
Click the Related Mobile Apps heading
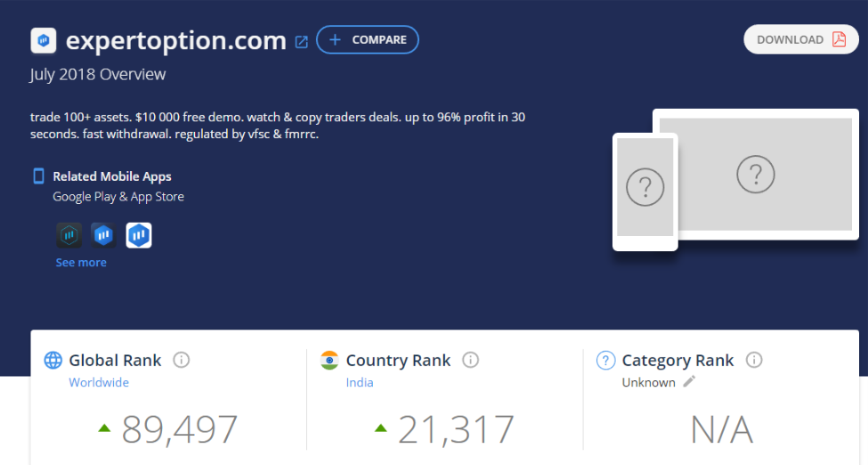(112, 176)
